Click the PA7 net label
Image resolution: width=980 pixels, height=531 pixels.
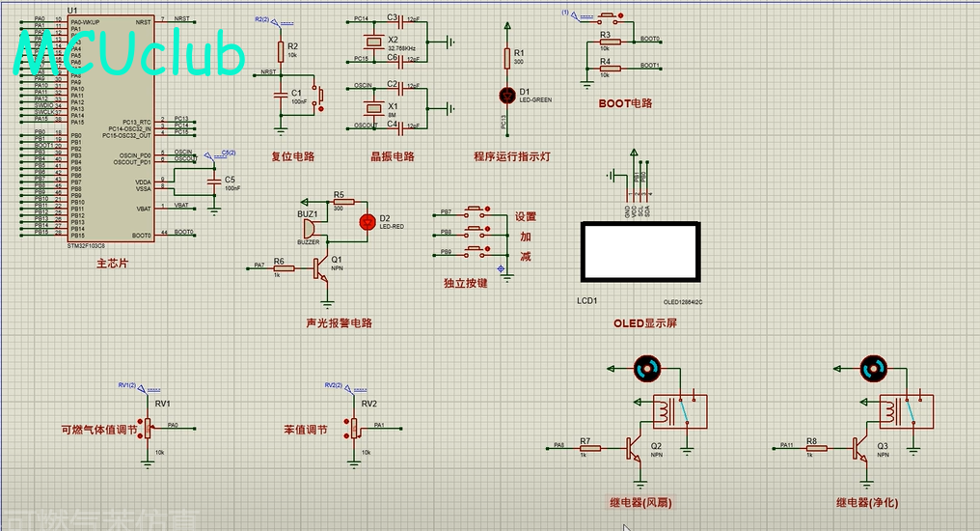[x=259, y=265]
